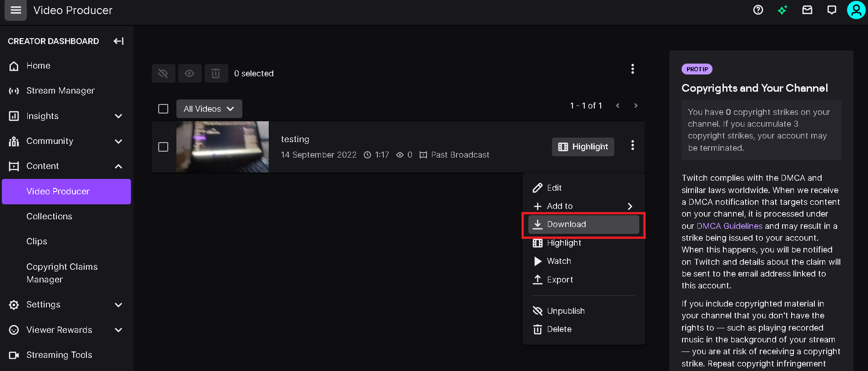Image resolution: width=868 pixels, height=371 pixels.
Task: Click the testing video title
Action: pos(295,139)
